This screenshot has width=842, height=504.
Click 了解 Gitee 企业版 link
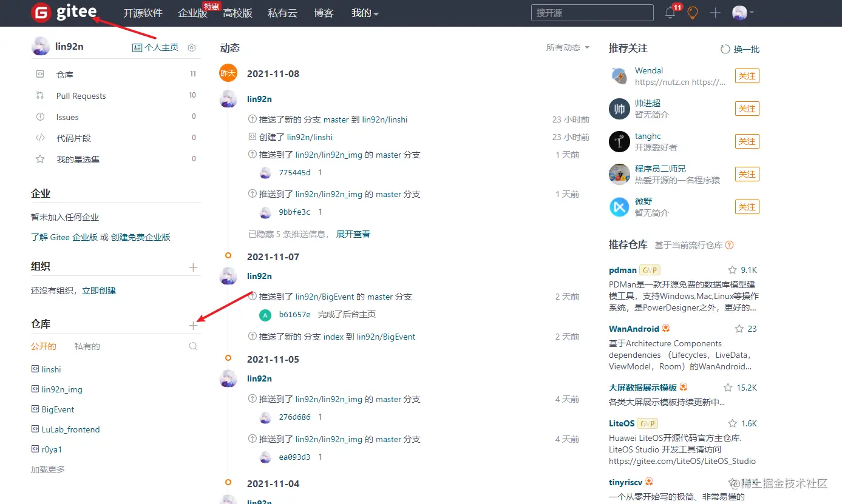click(x=64, y=237)
